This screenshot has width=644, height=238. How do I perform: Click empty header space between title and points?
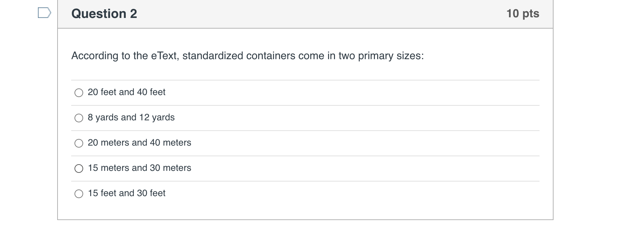[319, 14]
